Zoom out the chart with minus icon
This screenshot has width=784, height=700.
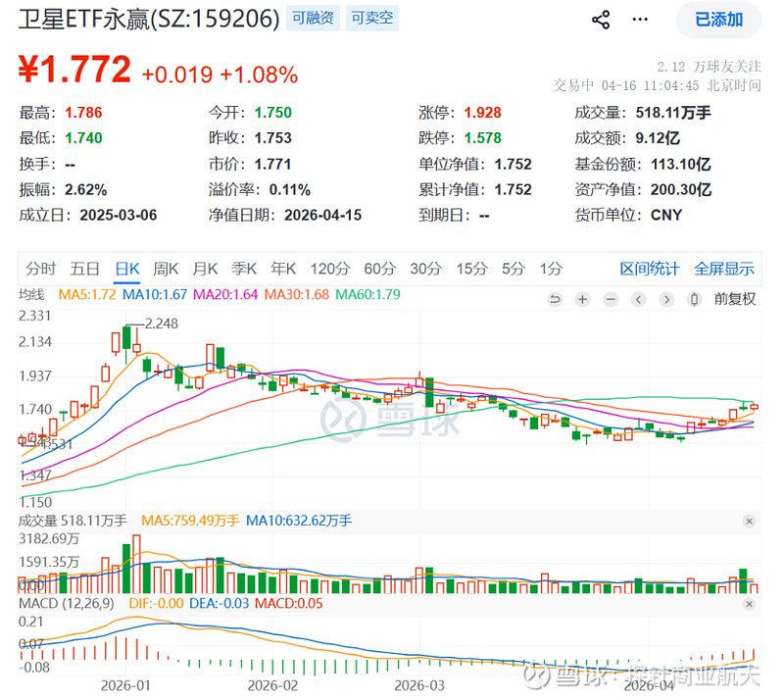(611, 300)
